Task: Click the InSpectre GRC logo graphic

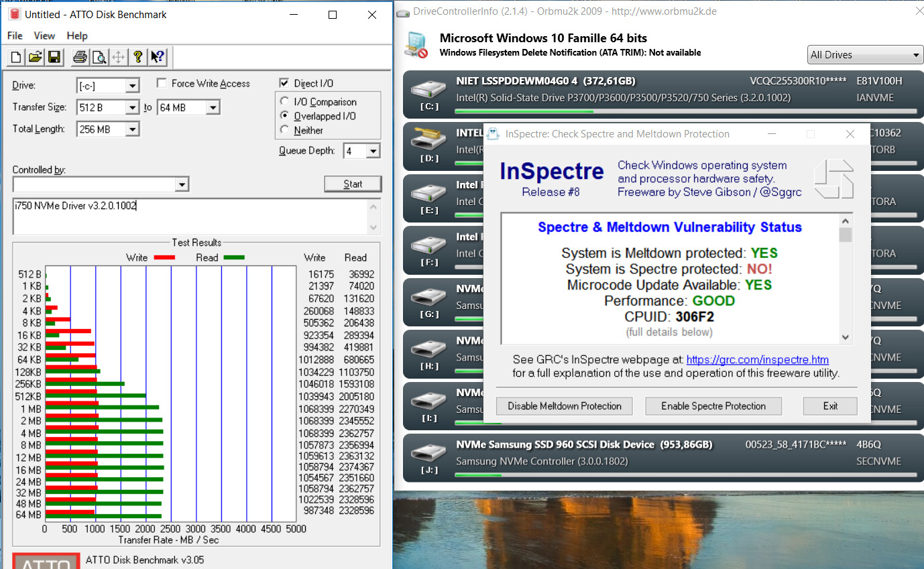Action: point(834,179)
